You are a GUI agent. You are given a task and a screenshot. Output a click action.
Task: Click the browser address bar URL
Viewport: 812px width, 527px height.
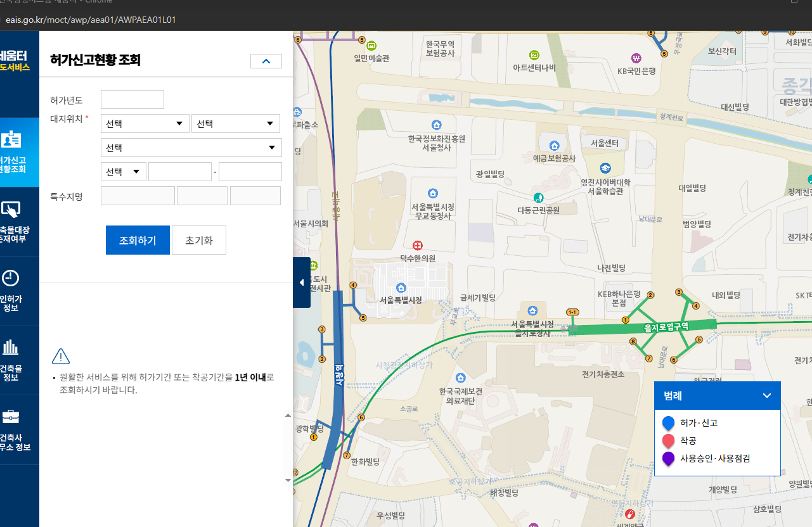91,20
